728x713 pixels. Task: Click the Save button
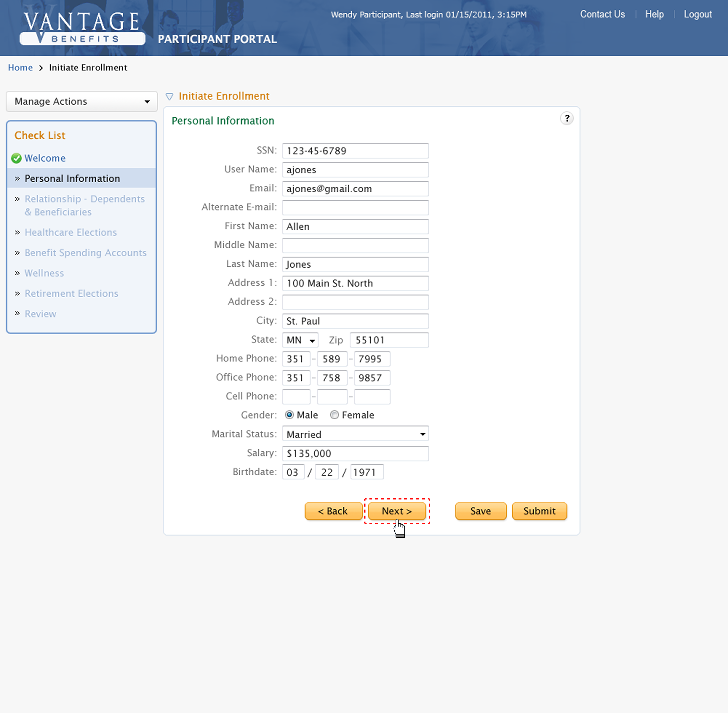point(480,511)
